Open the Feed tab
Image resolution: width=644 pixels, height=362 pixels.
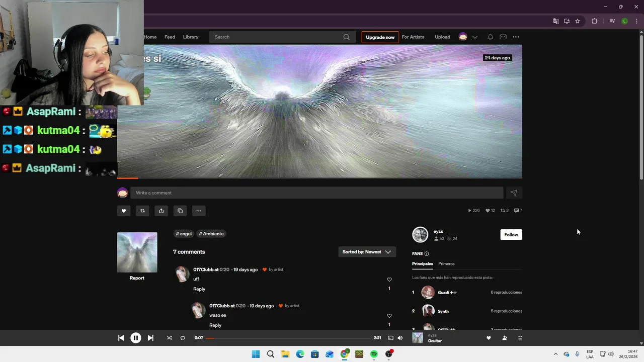point(170,37)
